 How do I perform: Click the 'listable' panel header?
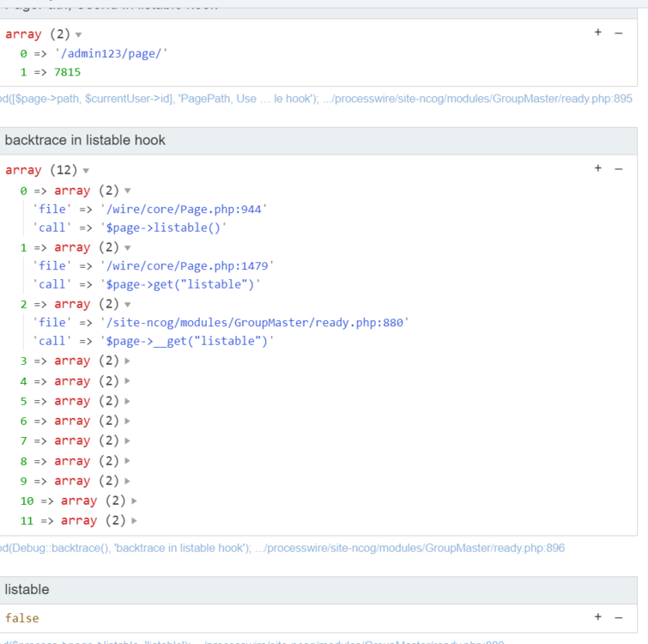point(27,589)
